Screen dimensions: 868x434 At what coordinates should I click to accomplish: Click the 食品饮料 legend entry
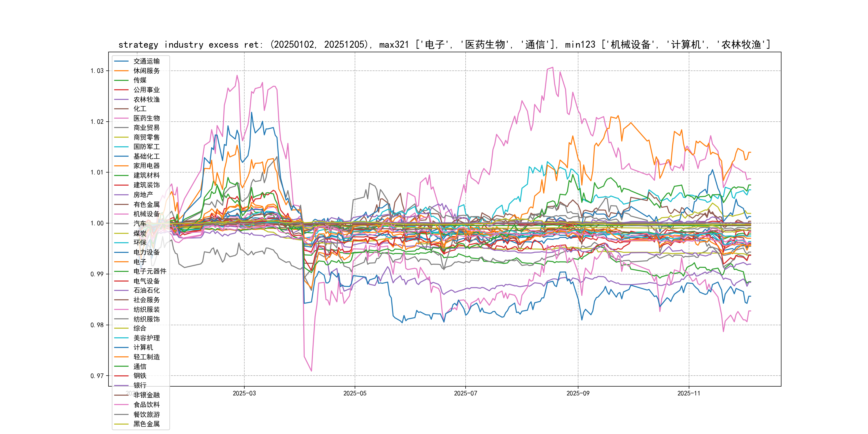[x=146, y=405]
